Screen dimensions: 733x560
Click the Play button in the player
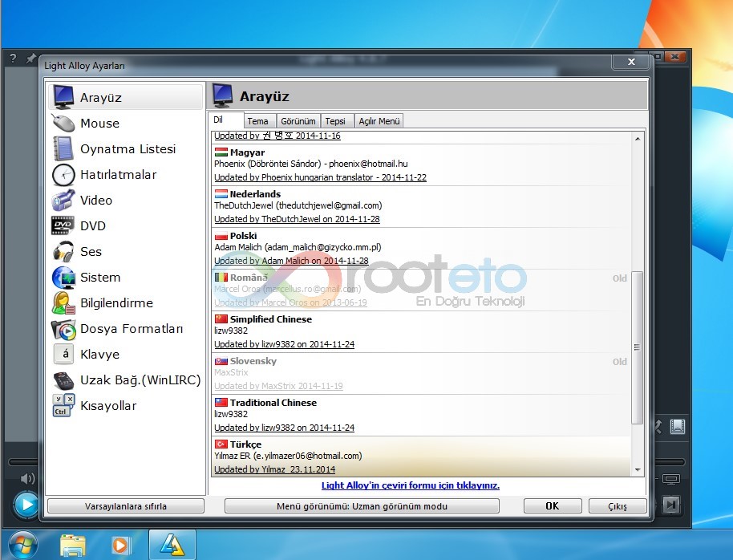coord(26,505)
